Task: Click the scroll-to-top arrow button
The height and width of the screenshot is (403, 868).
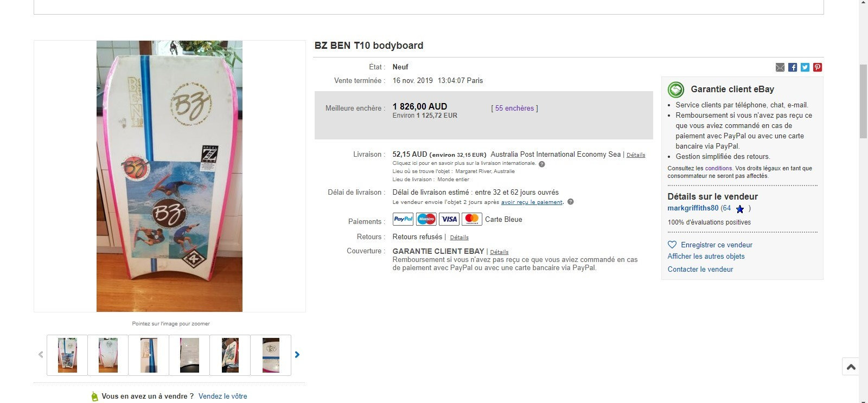Action: pos(851,367)
